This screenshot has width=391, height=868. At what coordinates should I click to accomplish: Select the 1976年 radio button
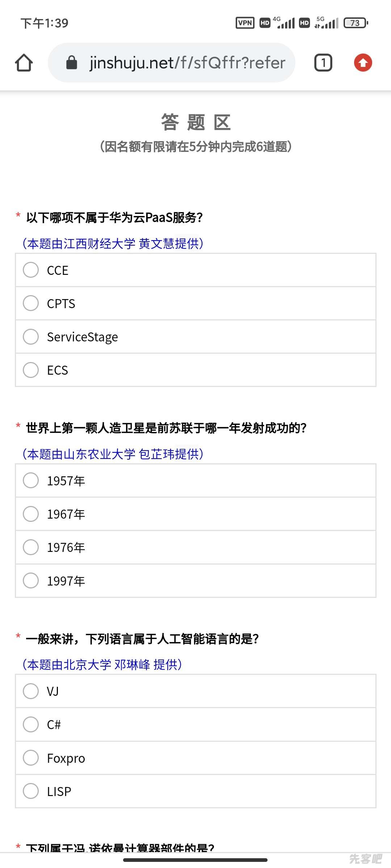point(31,547)
